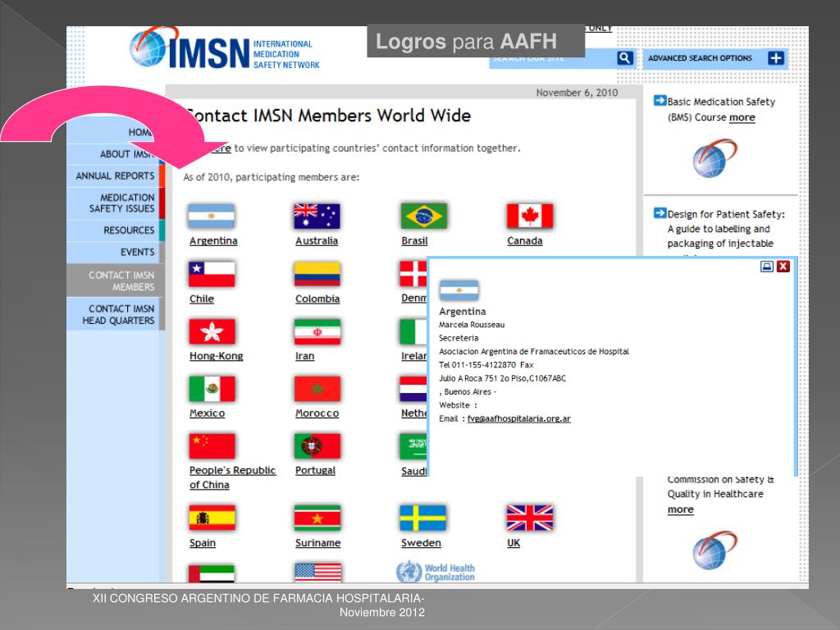Image resolution: width=840 pixels, height=630 pixels.
Task: Open the Hong-Kong country link
Action: coord(217,356)
